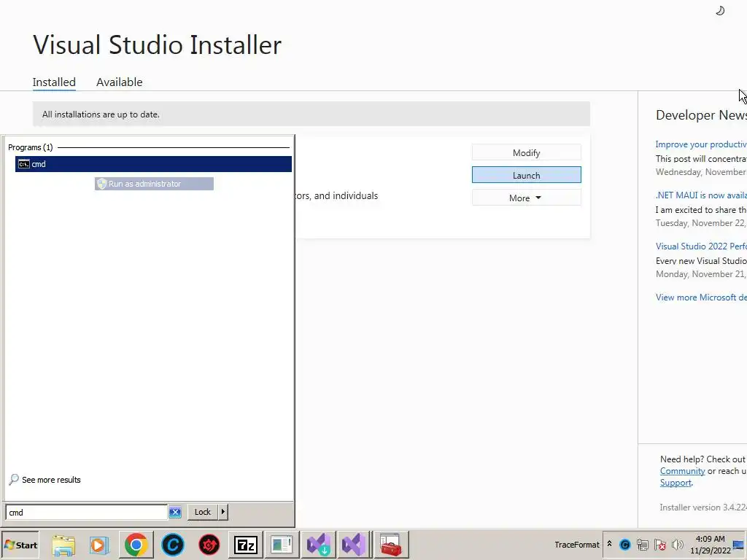Click the Modify button
The width and height of the screenshot is (747, 560).
coord(527,152)
